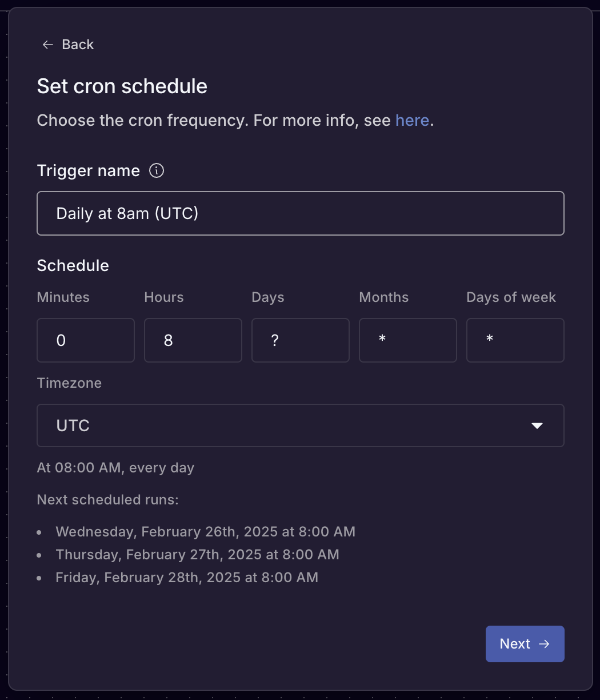This screenshot has height=700, width=600.
Task: Click the back arrow icon
Action: (x=47, y=44)
